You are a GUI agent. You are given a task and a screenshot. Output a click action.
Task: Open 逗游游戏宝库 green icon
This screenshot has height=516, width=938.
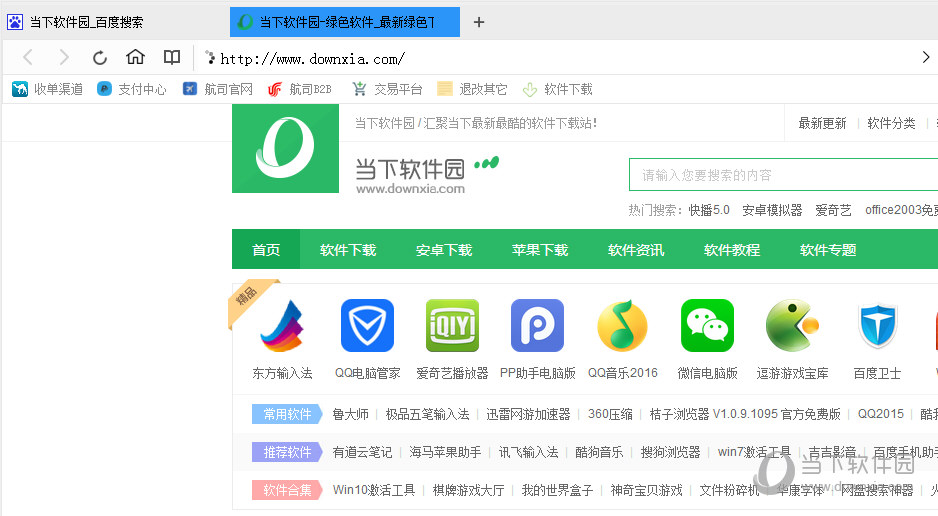(x=792, y=326)
